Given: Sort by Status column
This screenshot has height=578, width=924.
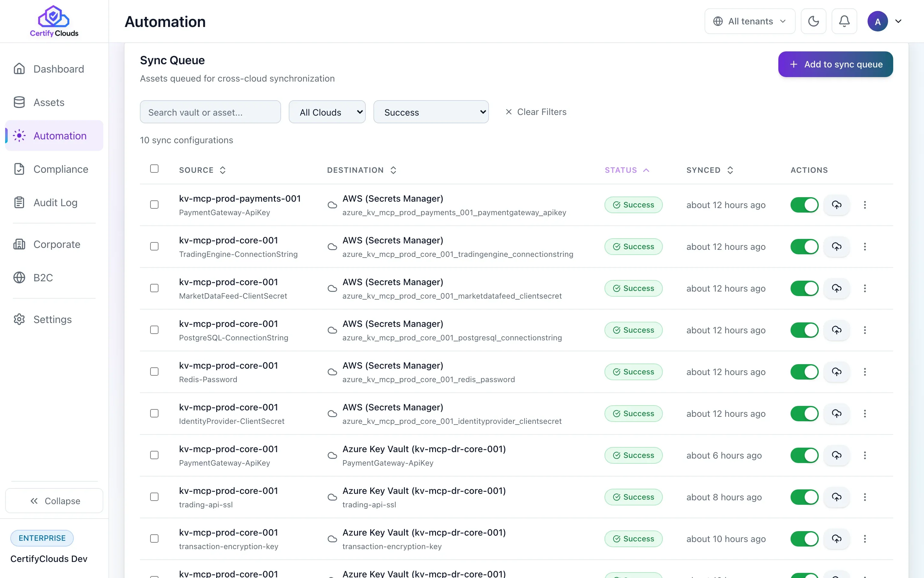Looking at the screenshot, I should click(x=627, y=170).
